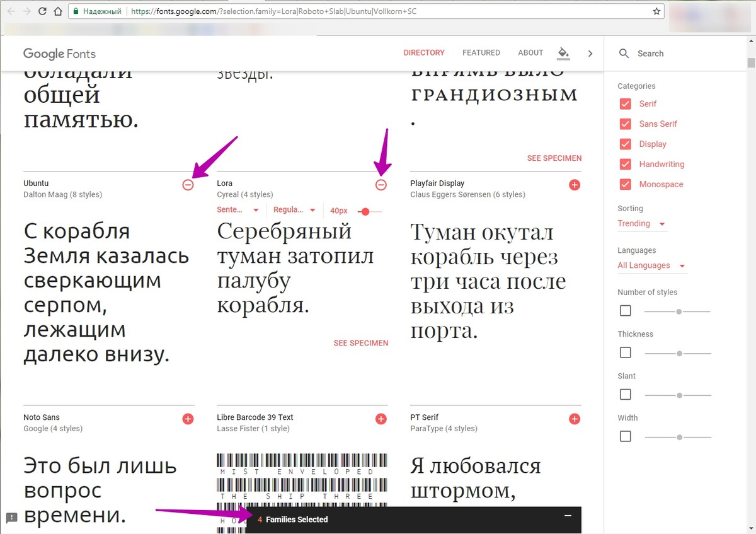Add Libre Barcode 39 Text font
Image resolution: width=756 pixels, height=534 pixels.
pos(381,419)
